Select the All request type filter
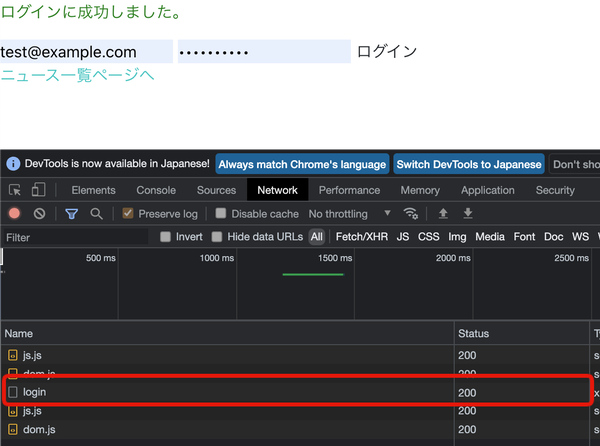600x446 pixels. [316, 237]
